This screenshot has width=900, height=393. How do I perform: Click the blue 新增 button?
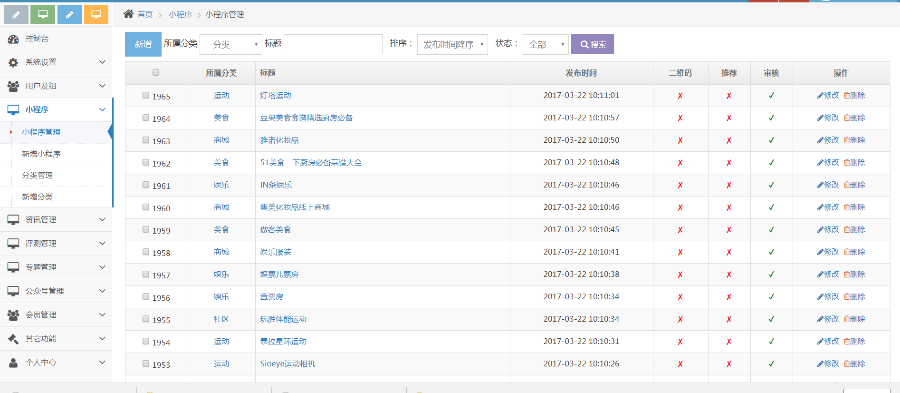click(143, 44)
